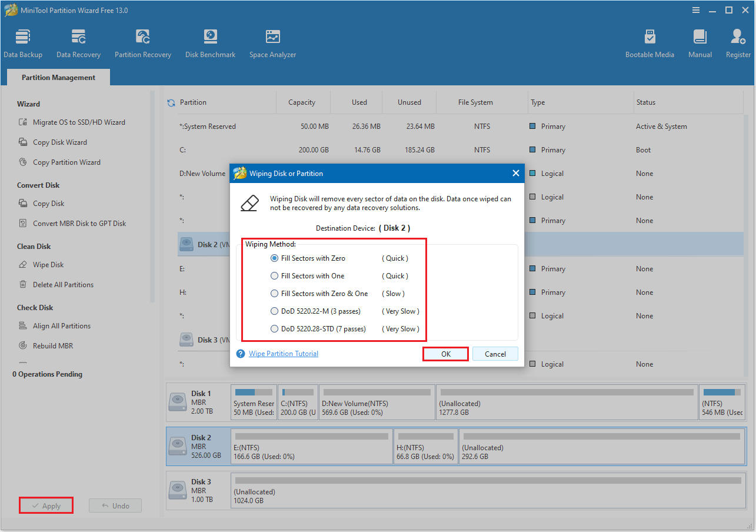Open the Wipe Partition Tutorial link
756x532 pixels.
(284, 353)
